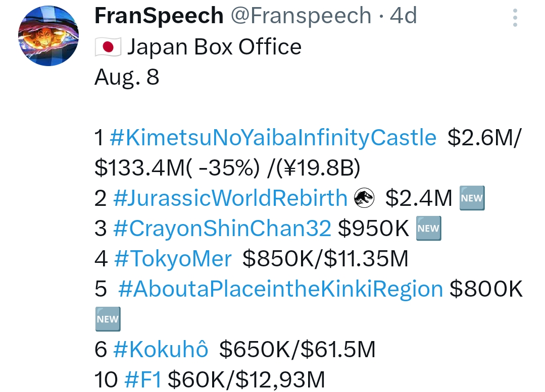Click the "Japan Box Office" heading text
545x392 pixels.
[214, 47]
